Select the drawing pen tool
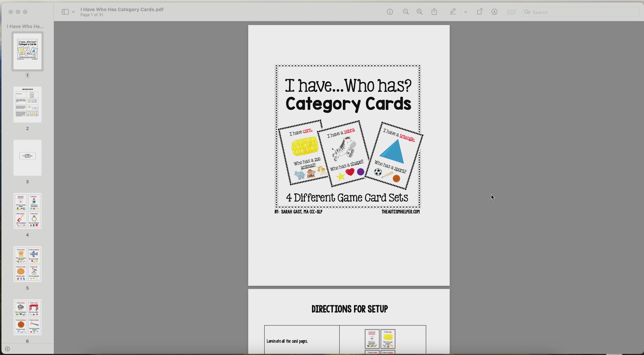644x355 pixels. (453, 12)
